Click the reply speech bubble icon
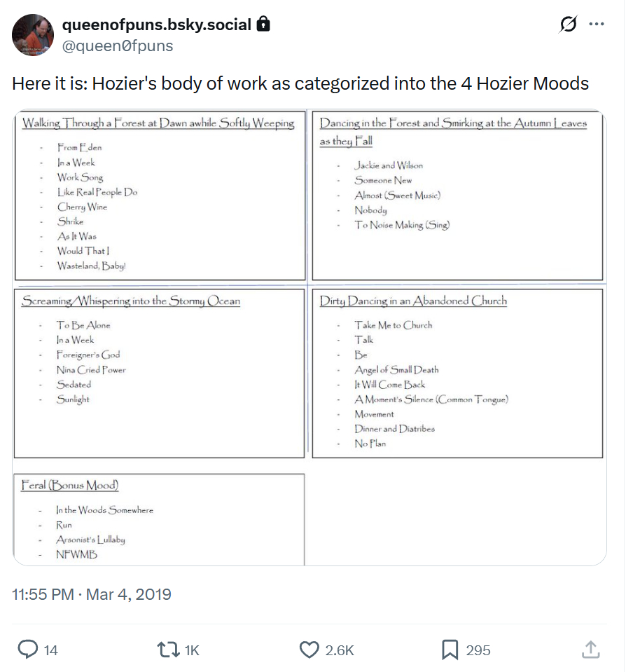This screenshot has height=672, width=640. coord(27,650)
